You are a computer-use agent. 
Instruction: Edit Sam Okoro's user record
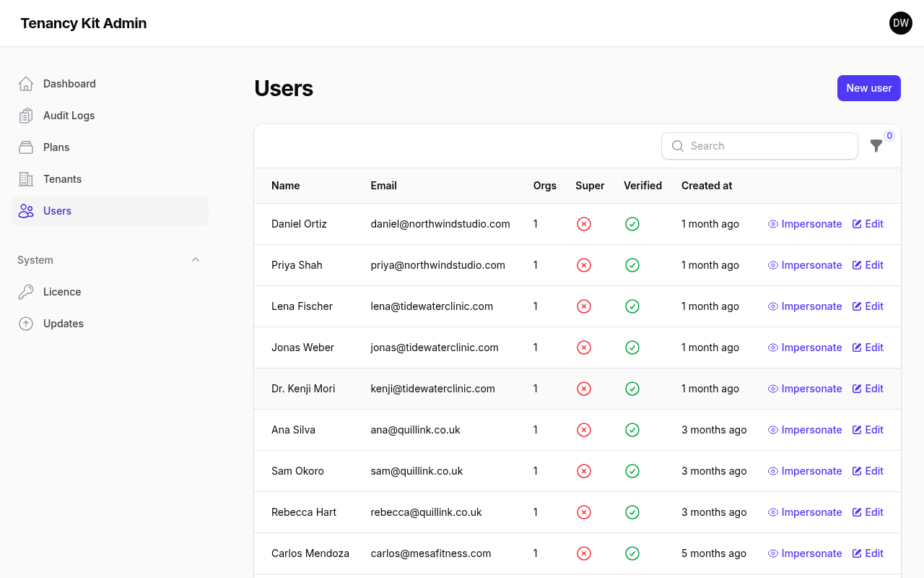pos(868,471)
